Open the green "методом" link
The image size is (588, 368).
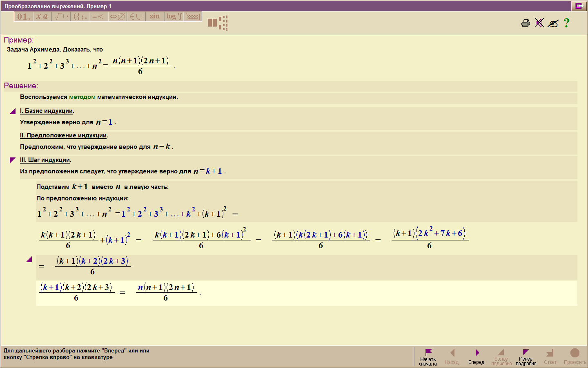82,97
